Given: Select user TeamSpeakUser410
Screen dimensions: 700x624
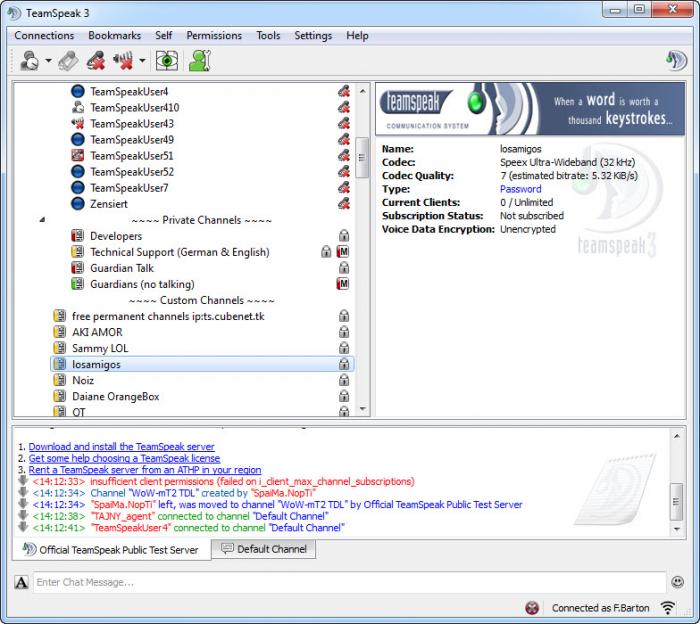Looking at the screenshot, I should [134, 108].
